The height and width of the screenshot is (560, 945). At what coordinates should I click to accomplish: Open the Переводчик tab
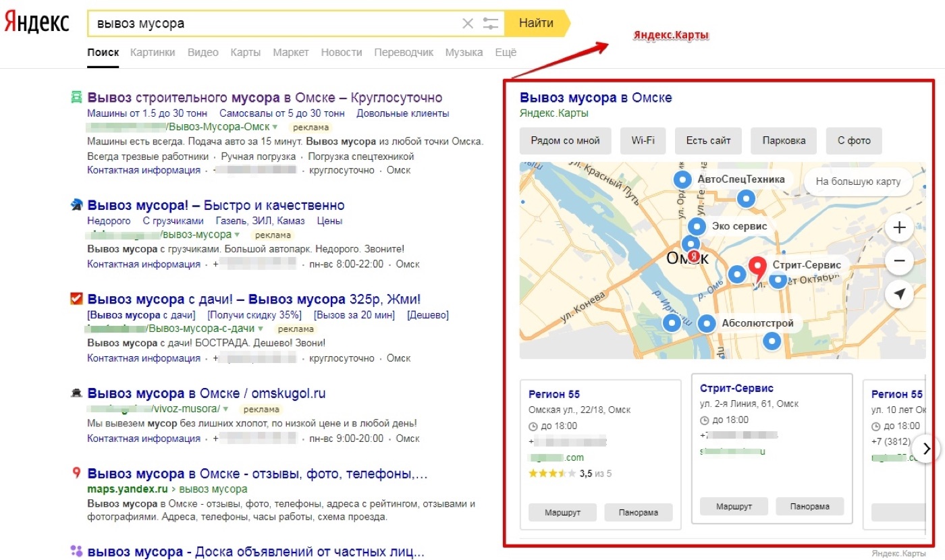tap(404, 52)
